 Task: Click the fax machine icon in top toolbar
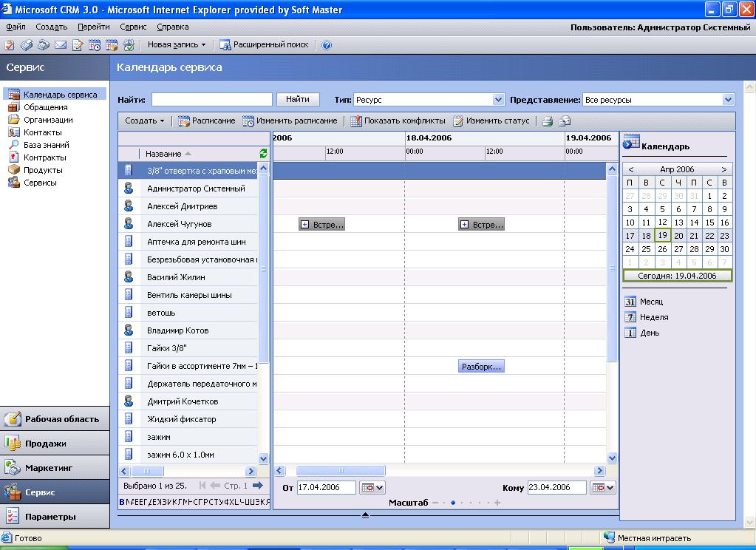[27, 45]
